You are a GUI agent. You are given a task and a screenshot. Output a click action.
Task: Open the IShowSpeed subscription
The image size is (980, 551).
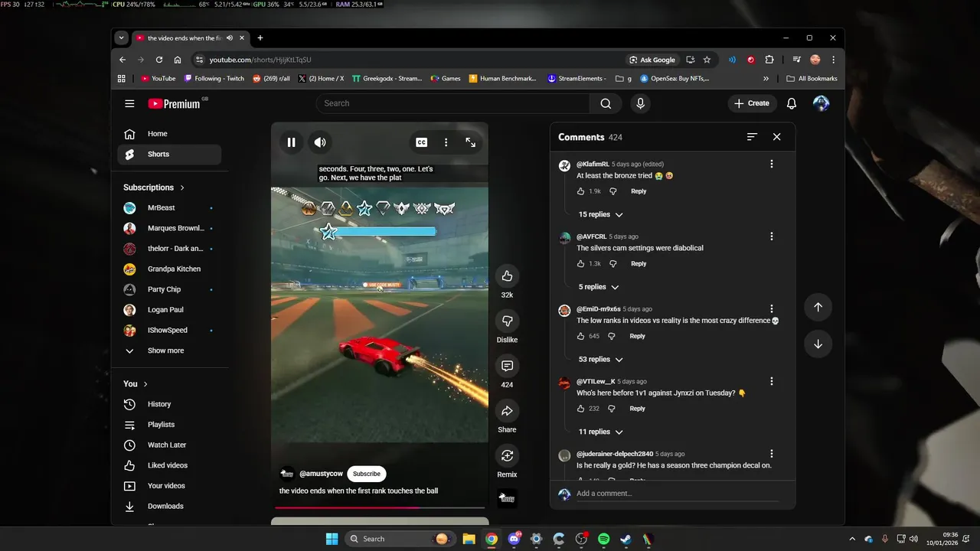click(169, 331)
